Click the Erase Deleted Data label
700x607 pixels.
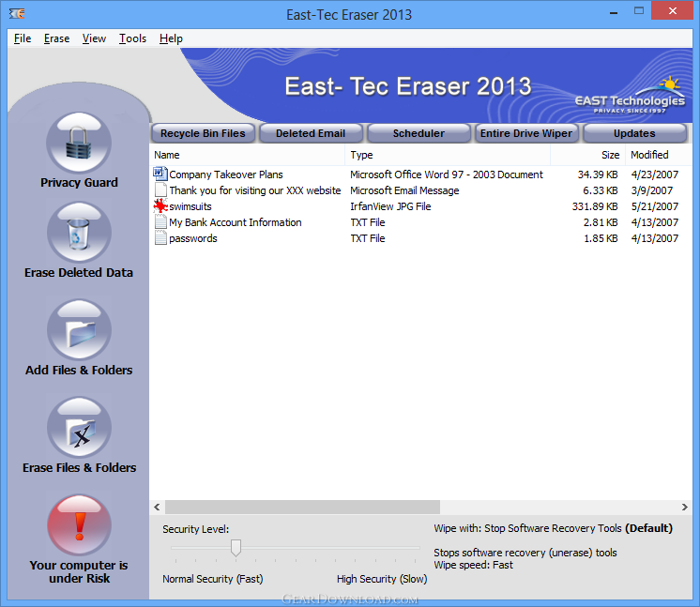(79, 273)
